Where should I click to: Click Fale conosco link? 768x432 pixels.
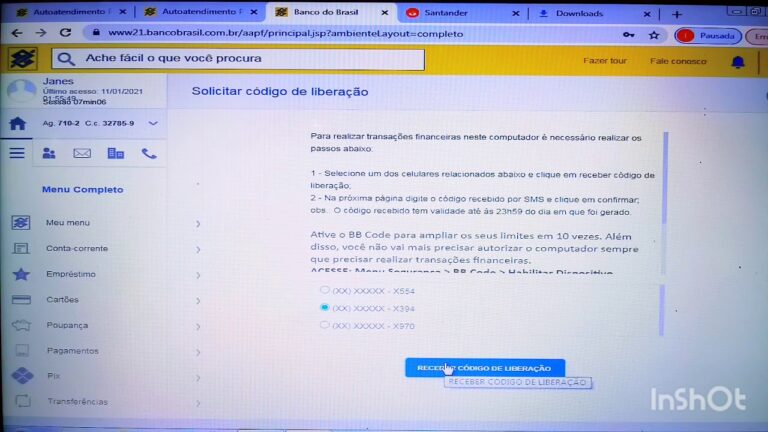[x=678, y=61]
